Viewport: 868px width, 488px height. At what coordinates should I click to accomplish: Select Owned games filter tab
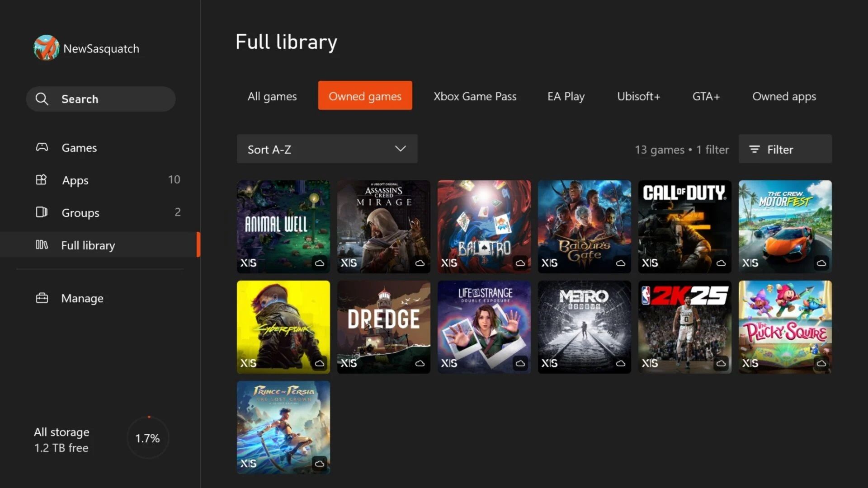tap(365, 96)
